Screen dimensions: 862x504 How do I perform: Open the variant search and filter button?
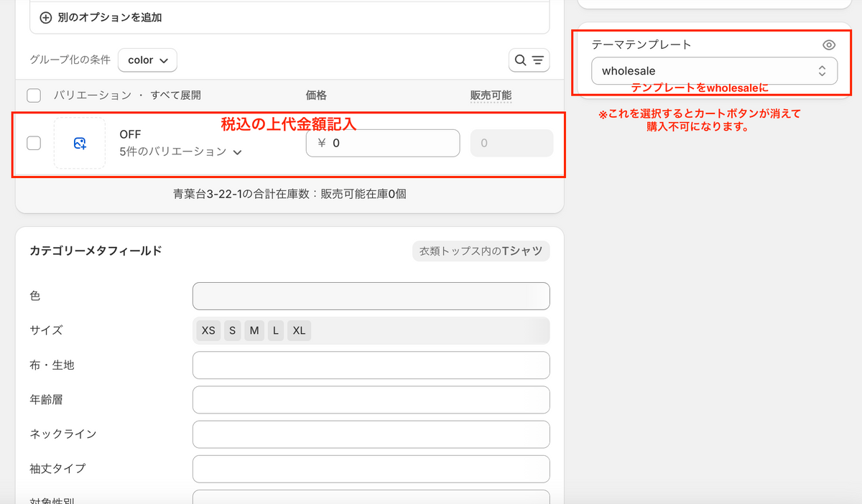point(529,60)
